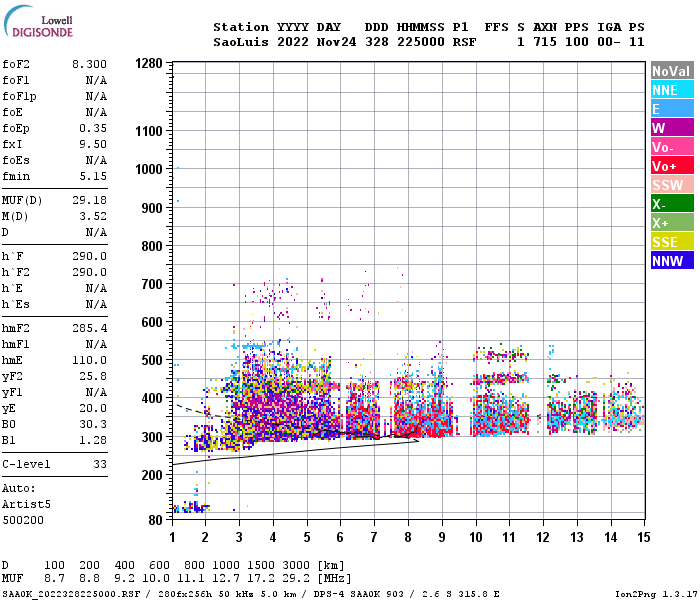The image size is (700, 600).
Task: Click the C-level value 33
Action: tap(100, 465)
